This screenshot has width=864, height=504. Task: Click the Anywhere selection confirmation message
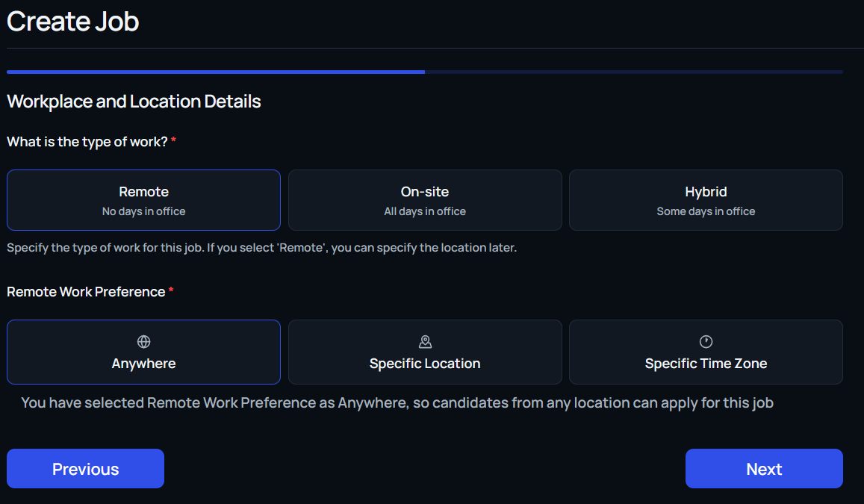pyautogui.click(x=397, y=403)
